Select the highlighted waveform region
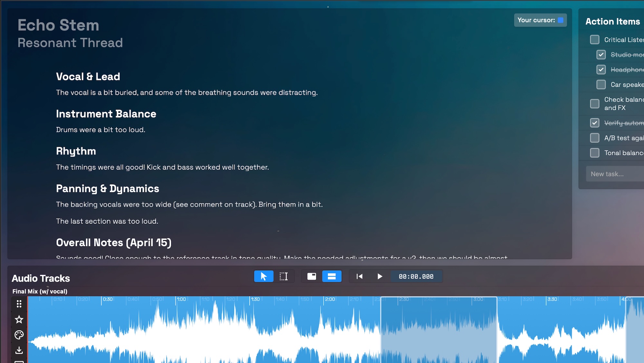The image size is (644, 363). click(x=439, y=332)
